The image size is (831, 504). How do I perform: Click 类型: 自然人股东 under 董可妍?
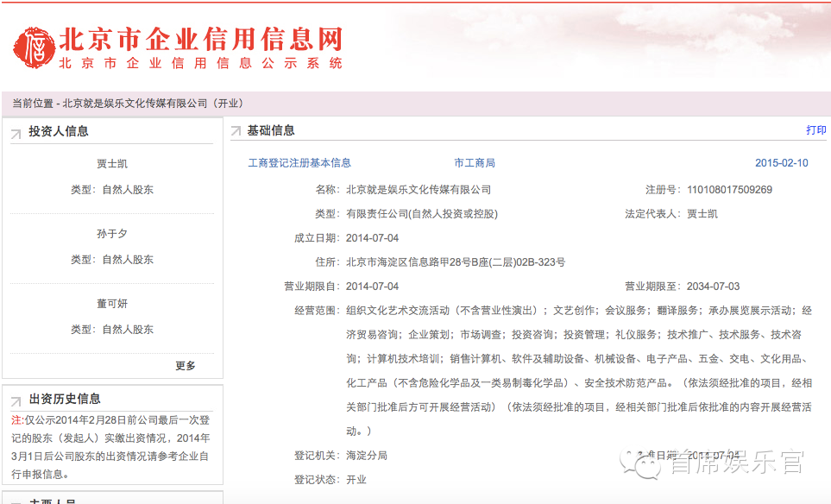click(x=112, y=330)
